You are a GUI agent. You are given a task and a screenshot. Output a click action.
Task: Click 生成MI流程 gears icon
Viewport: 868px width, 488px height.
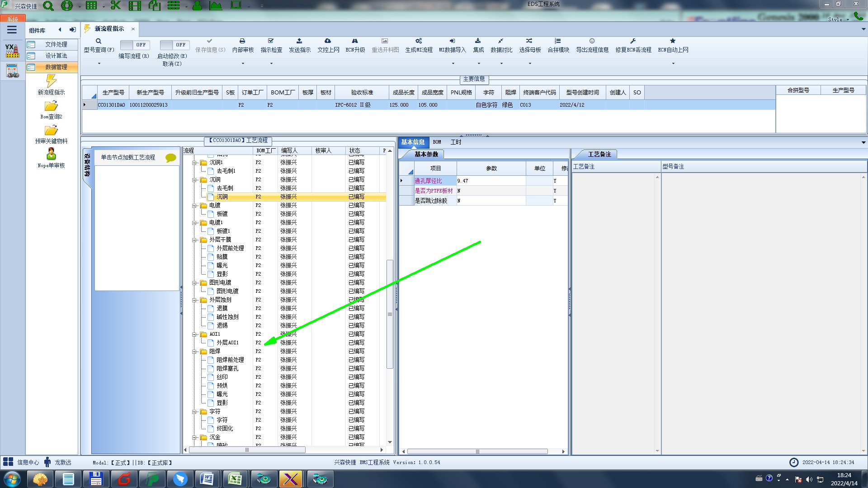tap(419, 41)
